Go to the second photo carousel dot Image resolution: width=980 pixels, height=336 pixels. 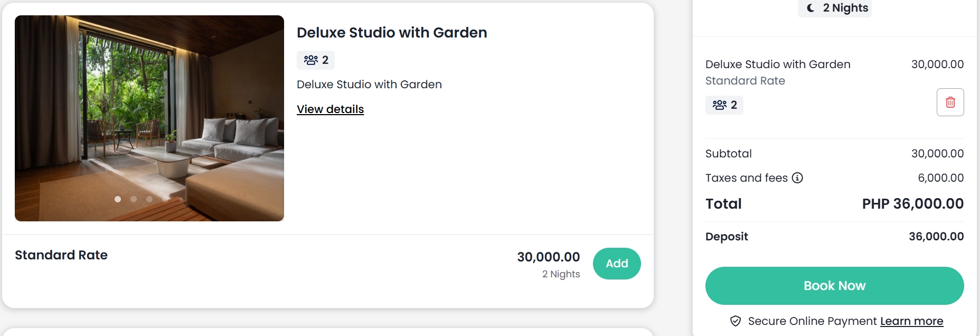pos(134,199)
